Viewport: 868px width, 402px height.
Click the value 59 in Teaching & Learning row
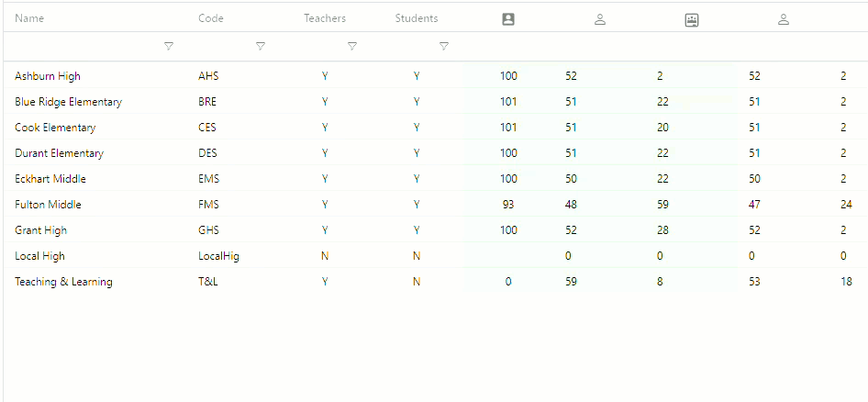click(571, 281)
